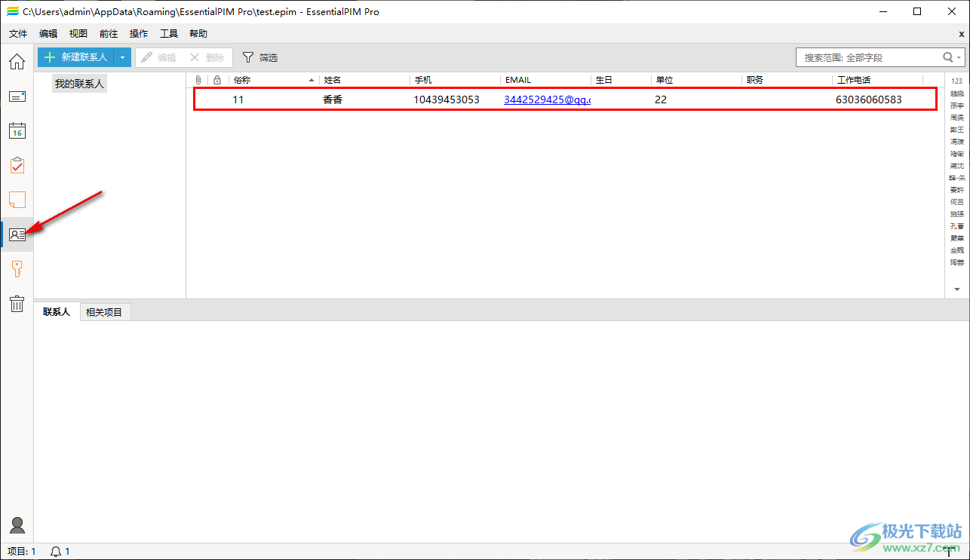Click the user profile icon in the sidebar
The width and height of the screenshot is (970, 560).
click(x=17, y=525)
